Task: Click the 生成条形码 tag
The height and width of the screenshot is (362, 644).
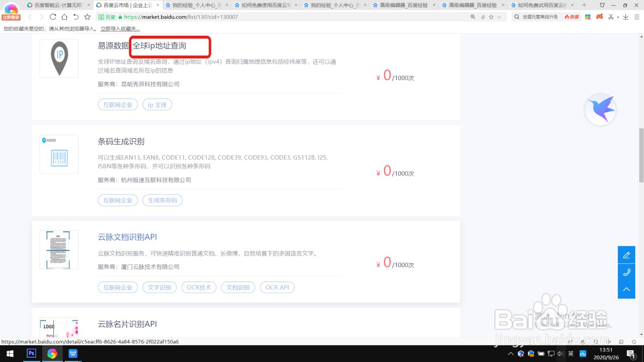Action: coord(162,200)
